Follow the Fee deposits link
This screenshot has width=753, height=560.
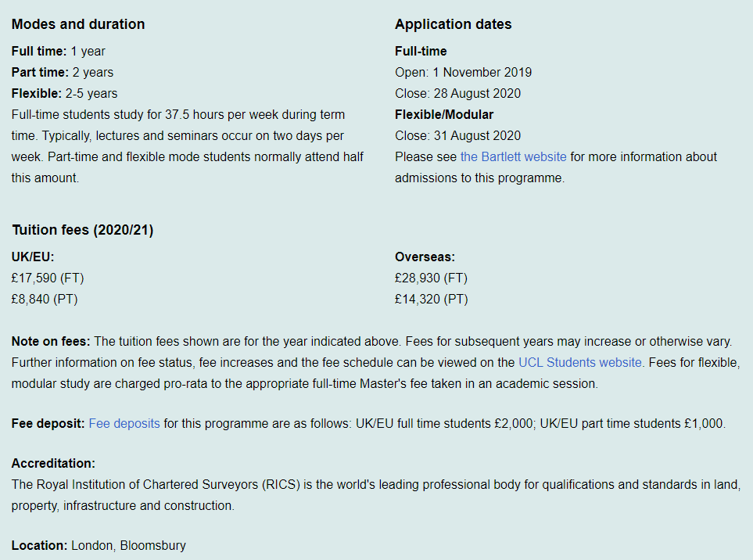(124, 424)
